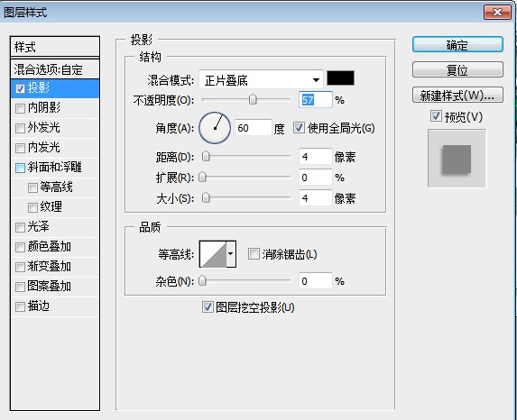The width and height of the screenshot is (517, 420).
Task: Uncheck 图层挖空投影 option
Action: 207,307
